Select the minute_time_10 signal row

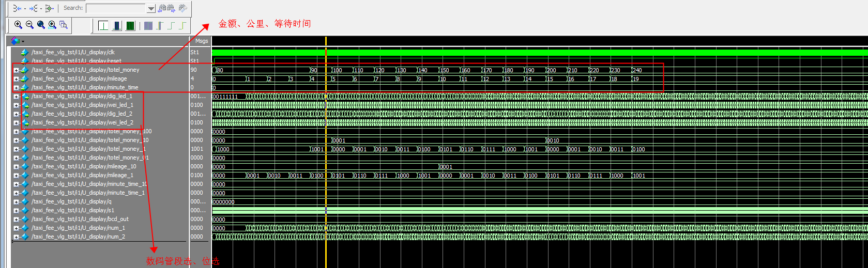100,184
